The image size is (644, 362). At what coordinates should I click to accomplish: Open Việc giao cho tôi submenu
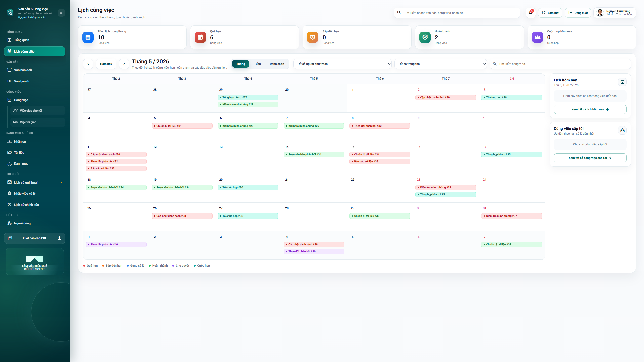pyautogui.click(x=38, y=111)
